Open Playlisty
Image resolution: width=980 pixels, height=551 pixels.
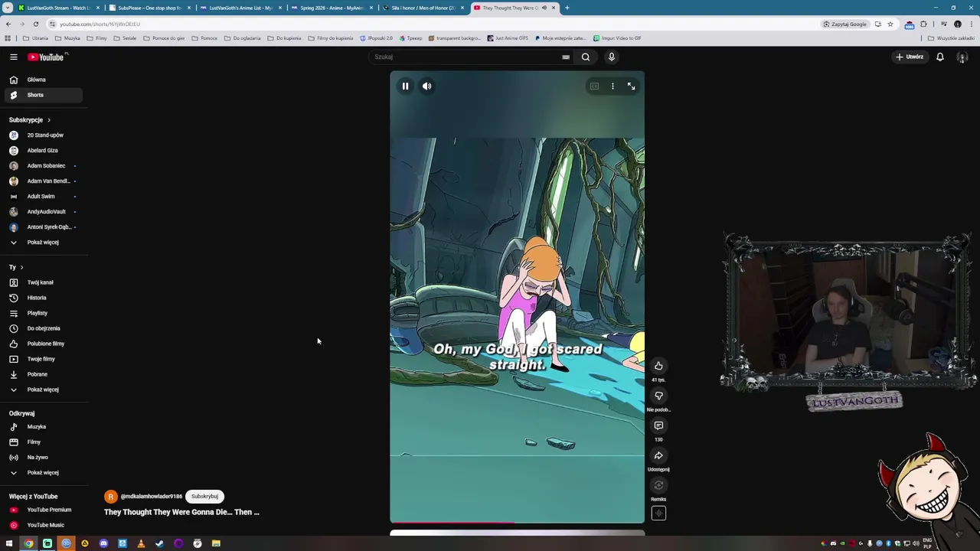pos(42,313)
